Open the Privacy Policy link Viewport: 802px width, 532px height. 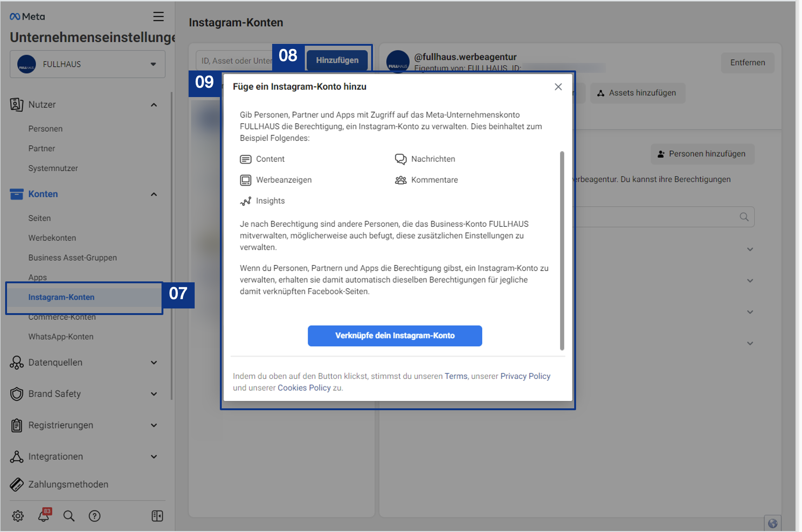point(525,376)
